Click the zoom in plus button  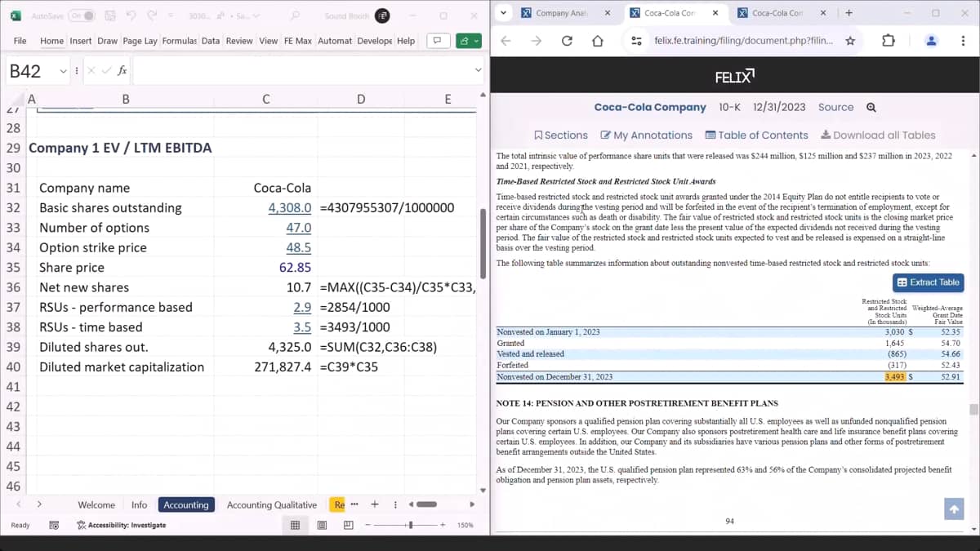[443, 526]
